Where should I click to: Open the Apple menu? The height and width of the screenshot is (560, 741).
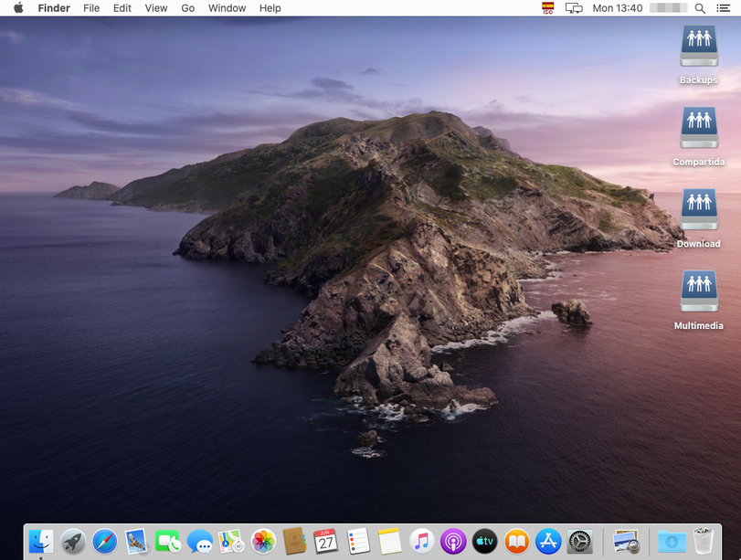click(18, 8)
